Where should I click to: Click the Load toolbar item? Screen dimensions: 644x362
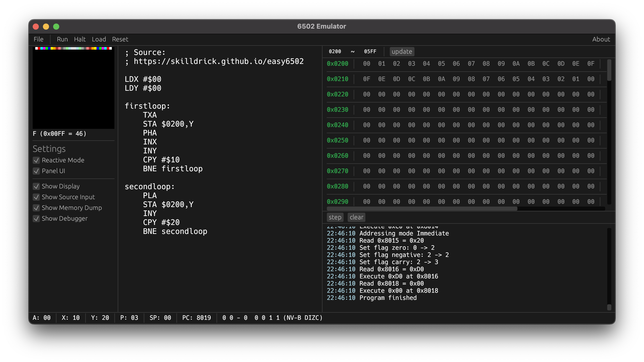(x=99, y=39)
